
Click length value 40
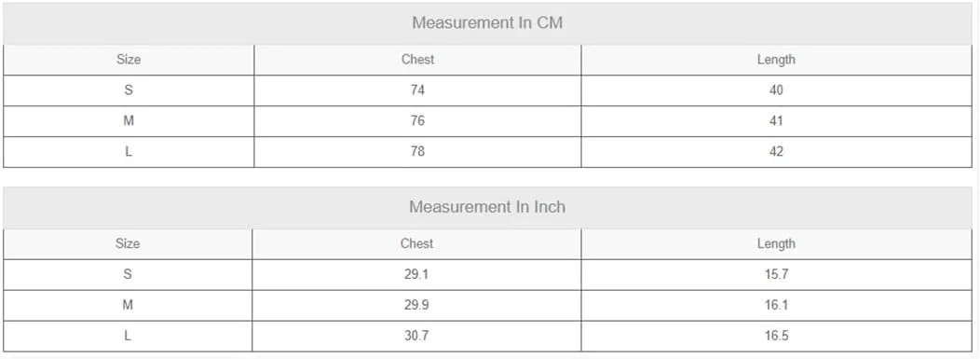click(x=776, y=90)
